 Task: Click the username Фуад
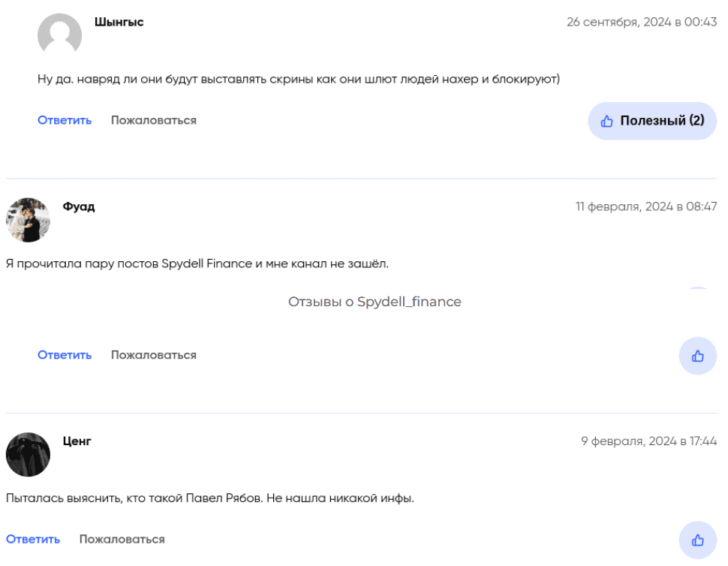(x=79, y=206)
